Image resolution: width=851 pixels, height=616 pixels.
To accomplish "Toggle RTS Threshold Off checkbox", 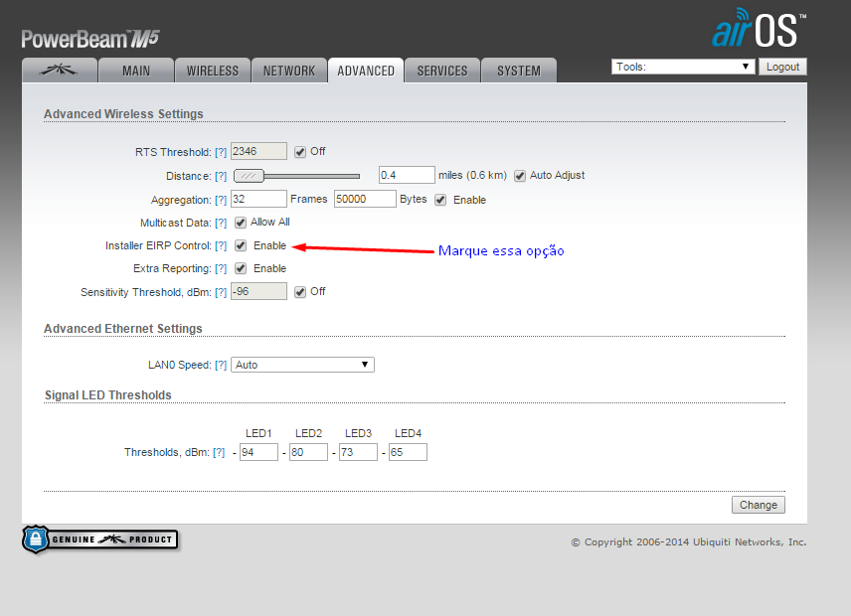I will (x=300, y=152).
